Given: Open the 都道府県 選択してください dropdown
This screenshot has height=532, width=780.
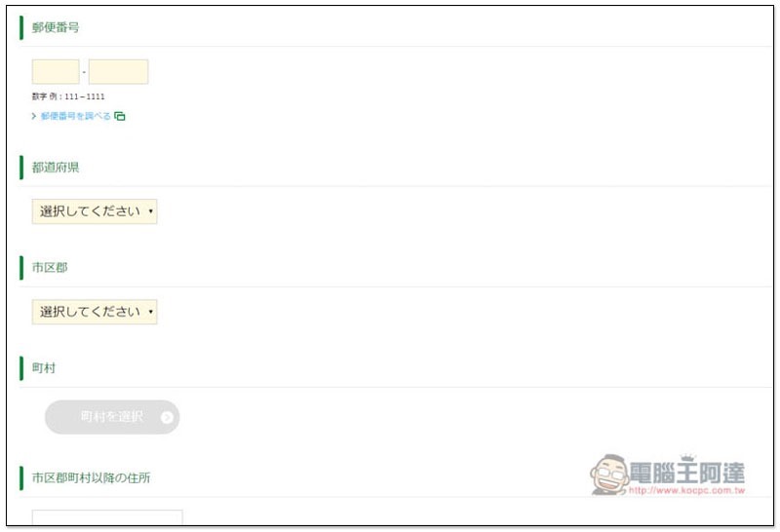Looking at the screenshot, I should [95, 211].
